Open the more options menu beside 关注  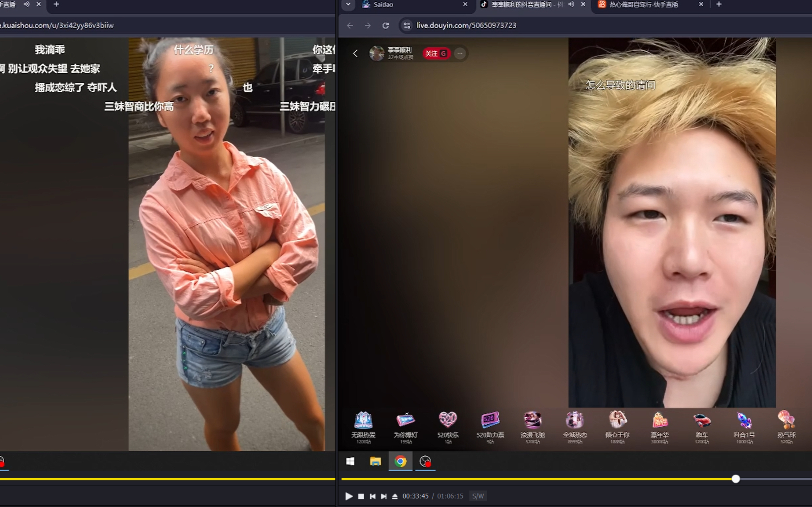point(460,53)
